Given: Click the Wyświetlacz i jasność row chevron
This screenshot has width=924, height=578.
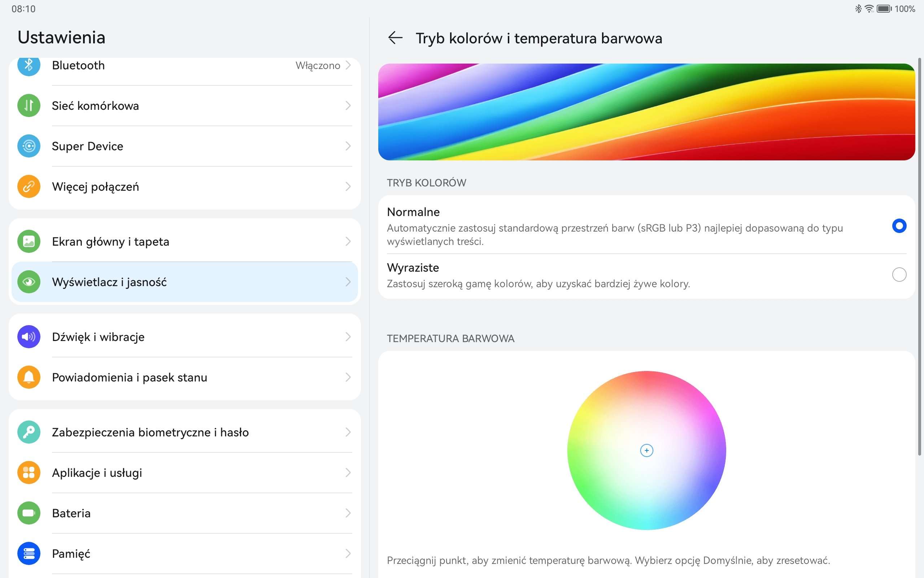Looking at the screenshot, I should click(348, 282).
